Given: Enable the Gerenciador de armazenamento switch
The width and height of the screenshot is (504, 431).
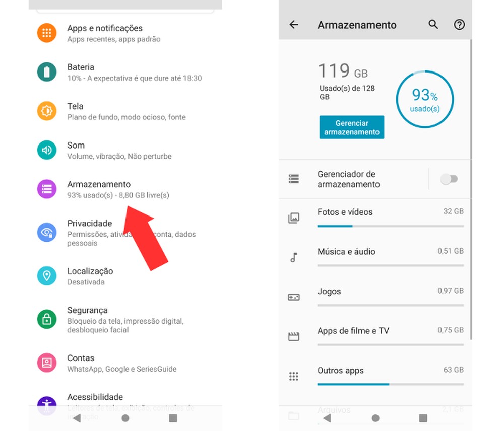Looking at the screenshot, I should click(x=449, y=179).
